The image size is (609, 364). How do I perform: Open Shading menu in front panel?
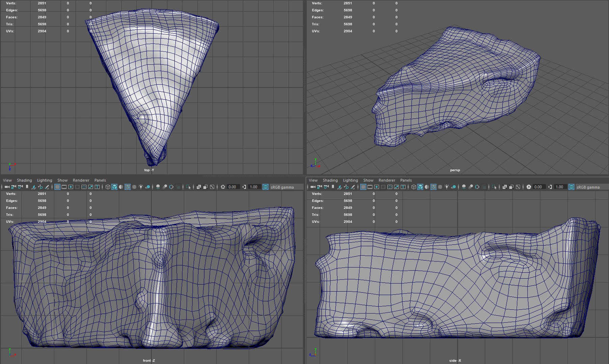[x=24, y=180]
